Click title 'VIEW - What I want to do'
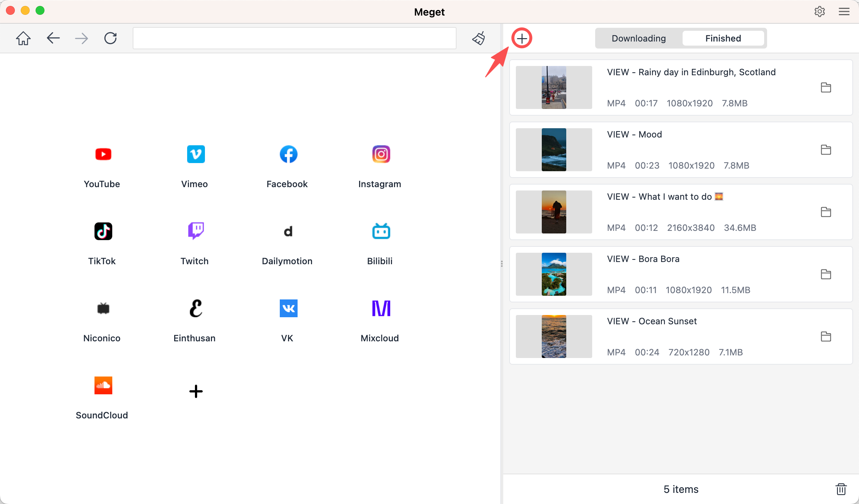Screen dimensions: 859x504 tap(665, 197)
